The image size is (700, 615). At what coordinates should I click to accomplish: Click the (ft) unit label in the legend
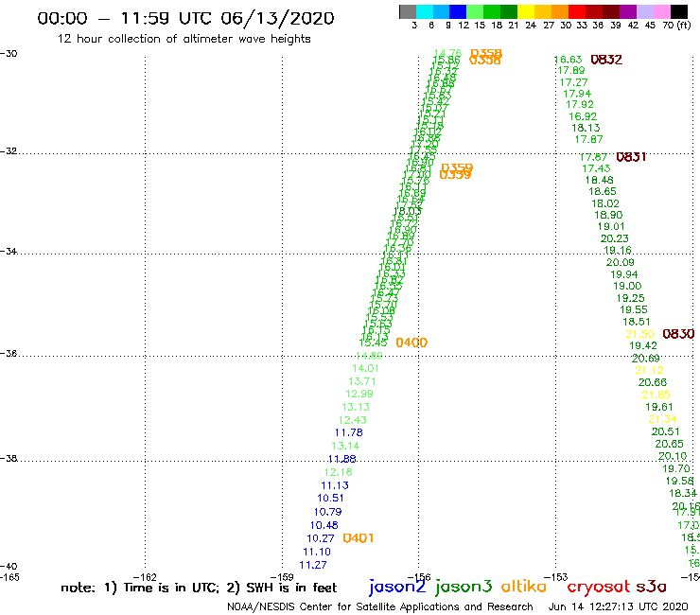coord(684,25)
